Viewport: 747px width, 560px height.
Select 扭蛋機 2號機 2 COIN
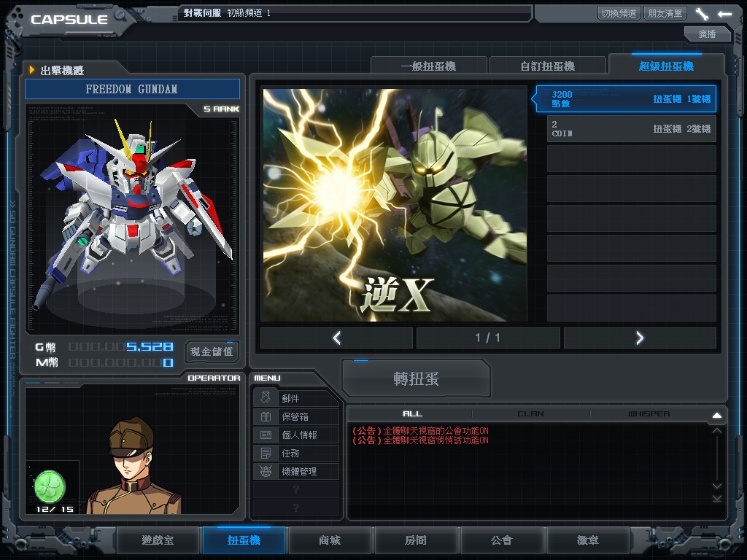point(631,128)
